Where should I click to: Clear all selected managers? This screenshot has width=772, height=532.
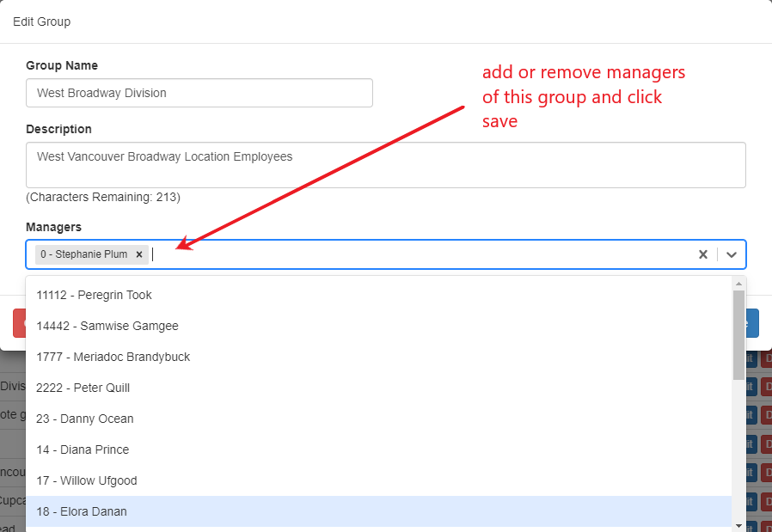pos(702,254)
